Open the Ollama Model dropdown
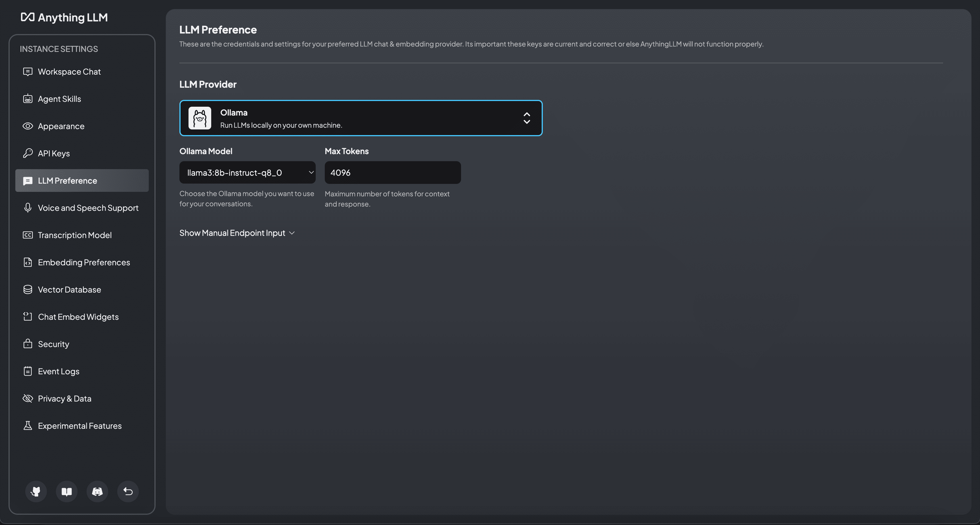 coord(247,173)
